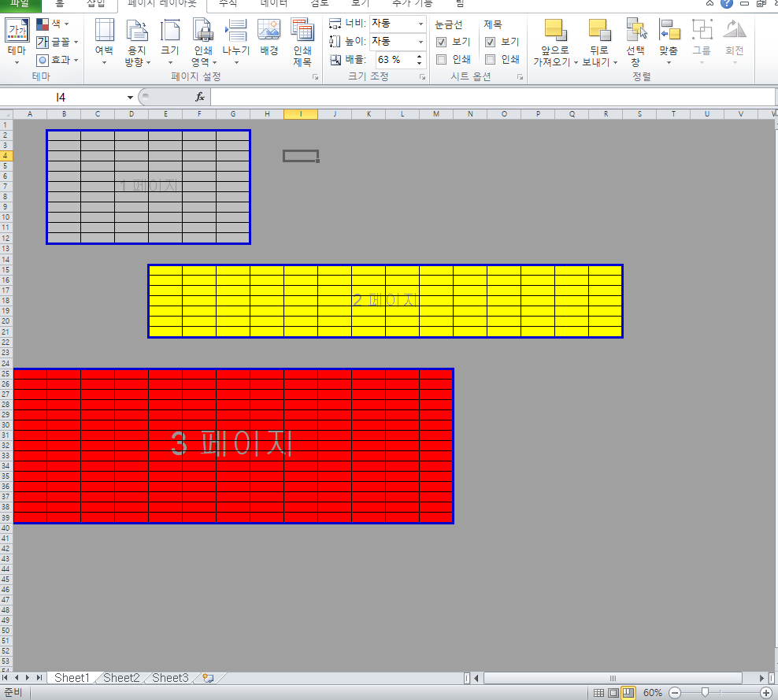Click the 뒤로 보내기 send backward icon
The width and height of the screenshot is (778, 700).
599,30
